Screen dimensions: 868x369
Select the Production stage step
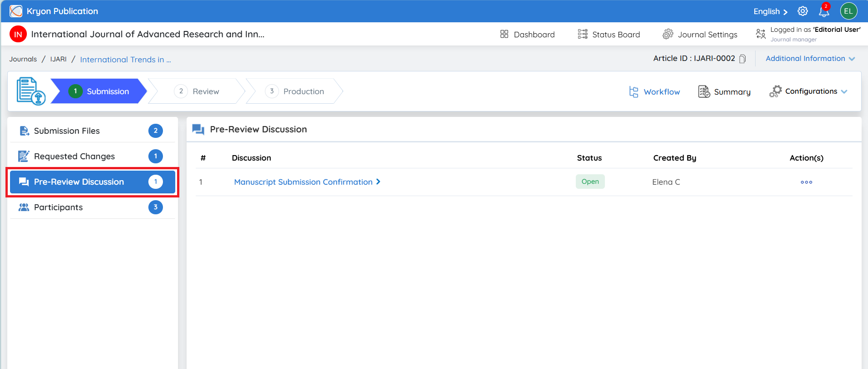click(294, 91)
